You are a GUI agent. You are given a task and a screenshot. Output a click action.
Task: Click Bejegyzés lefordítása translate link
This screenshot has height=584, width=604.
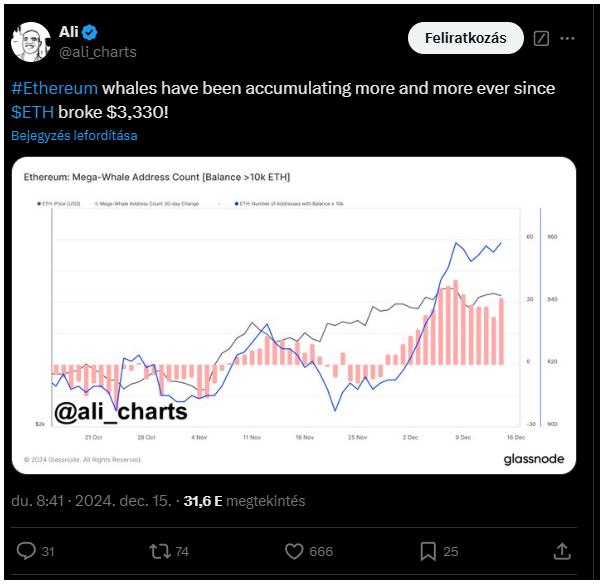[x=74, y=136]
